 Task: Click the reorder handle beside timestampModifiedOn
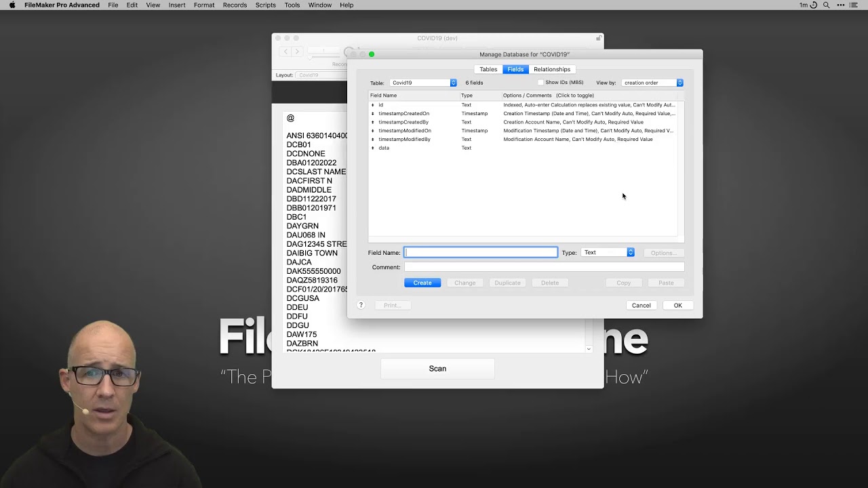coord(373,131)
